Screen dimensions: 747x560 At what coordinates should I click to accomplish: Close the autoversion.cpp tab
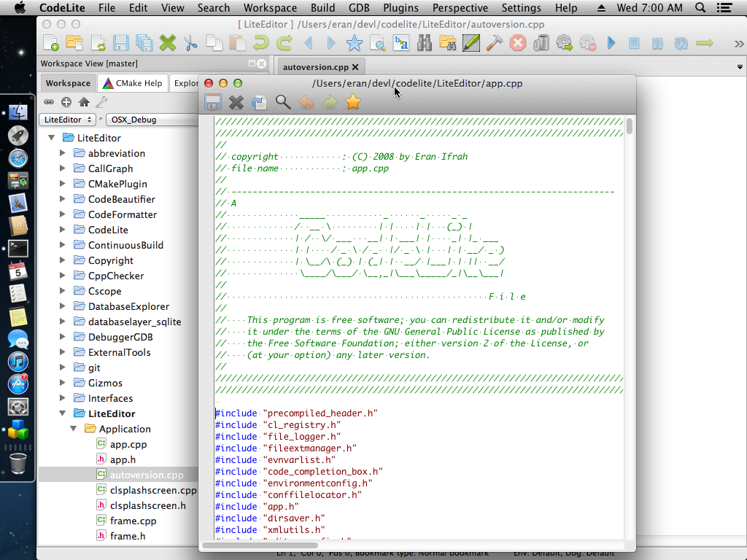[x=355, y=67]
